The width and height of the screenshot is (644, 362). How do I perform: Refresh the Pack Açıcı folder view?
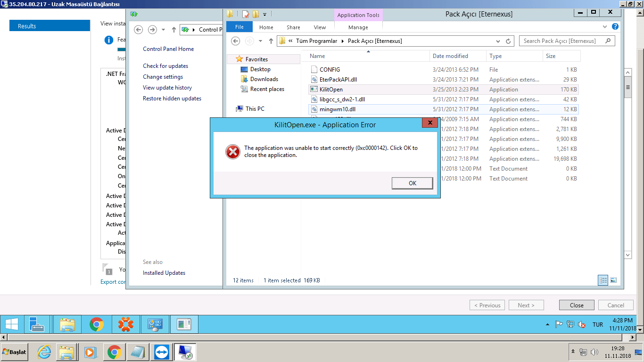pyautogui.click(x=508, y=41)
